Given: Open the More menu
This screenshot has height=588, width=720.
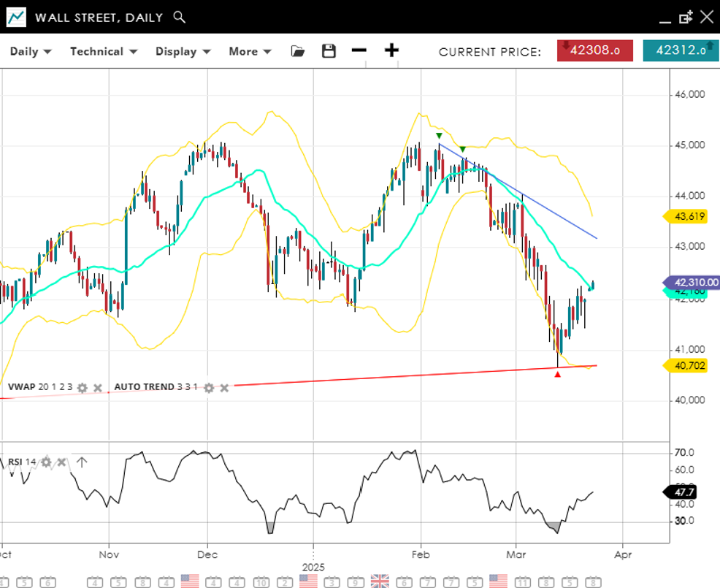Looking at the screenshot, I should (250, 51).
